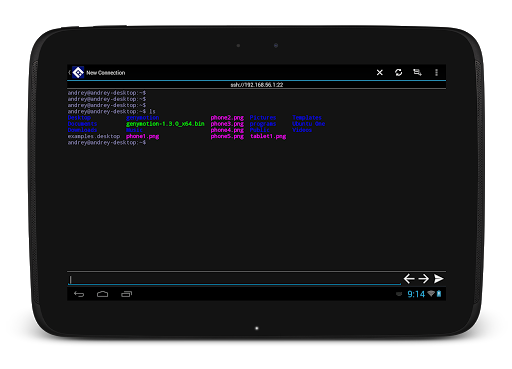Close the SSH session with X icon

[379, 72]
